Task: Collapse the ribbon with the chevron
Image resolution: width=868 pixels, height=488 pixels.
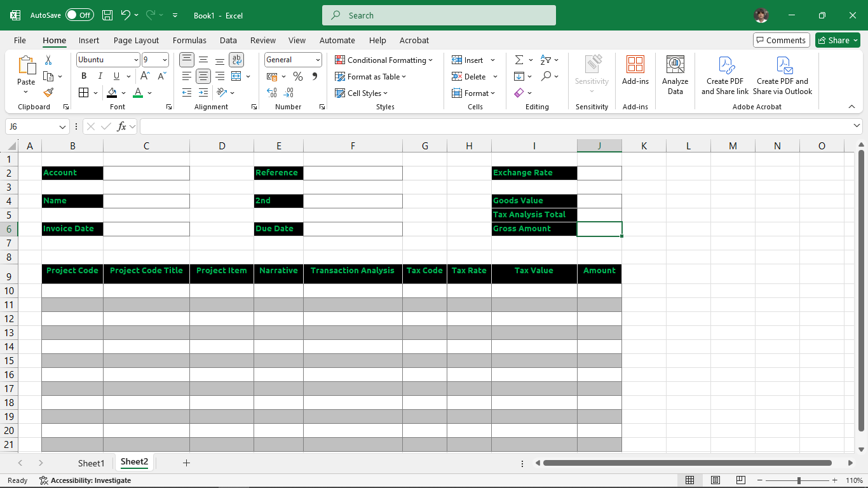Action: click(x=851, y=107)
